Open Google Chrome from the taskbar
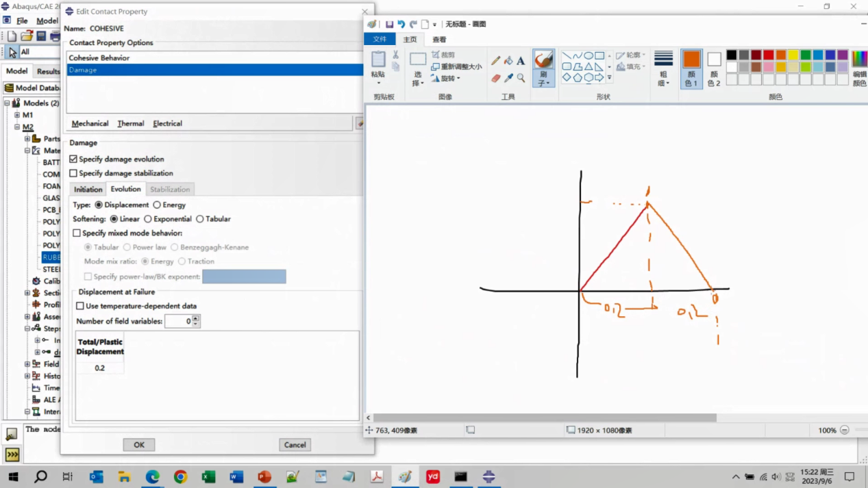Image resolution: width=868 pixels, height=488 pixels. 180,476
